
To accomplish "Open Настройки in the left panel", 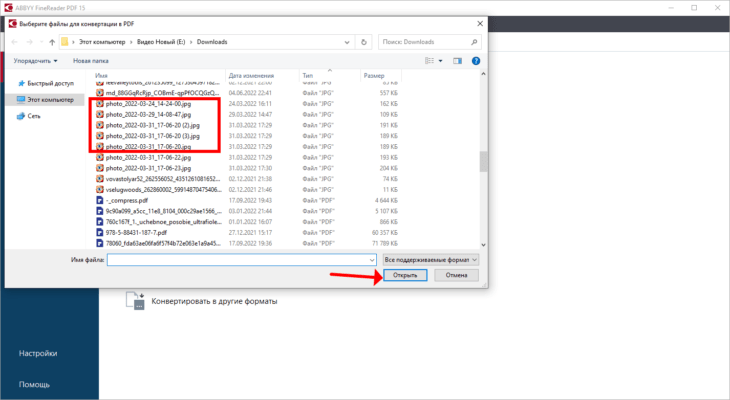I will 38,353.
